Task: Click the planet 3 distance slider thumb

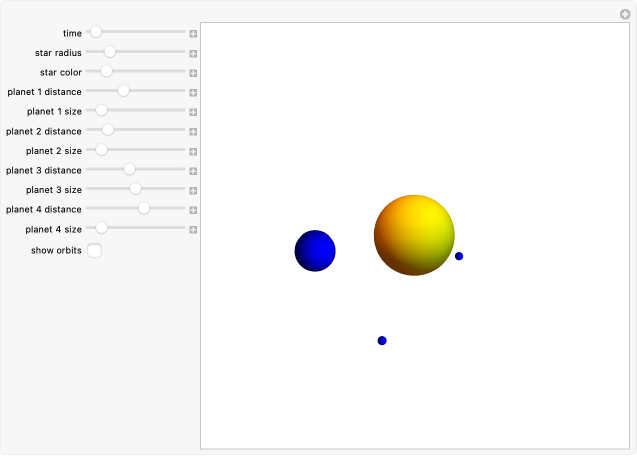Action: [x=129, y=169]
